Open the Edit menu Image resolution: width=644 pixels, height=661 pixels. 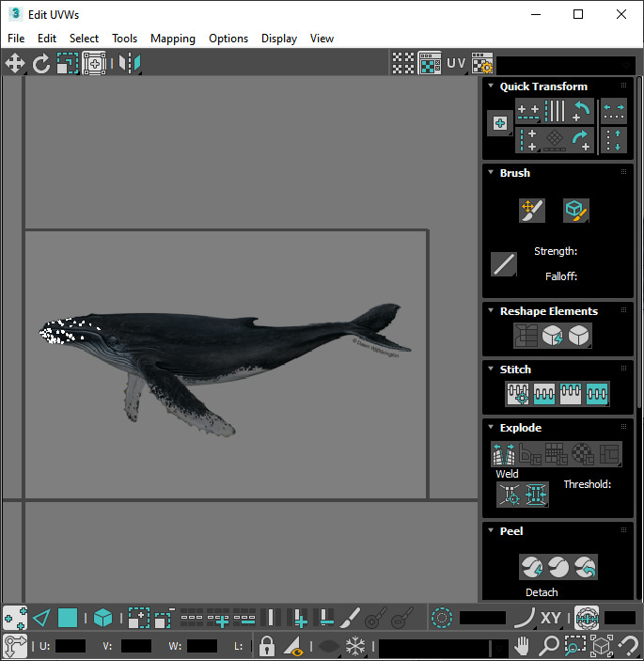coord(47,39)
